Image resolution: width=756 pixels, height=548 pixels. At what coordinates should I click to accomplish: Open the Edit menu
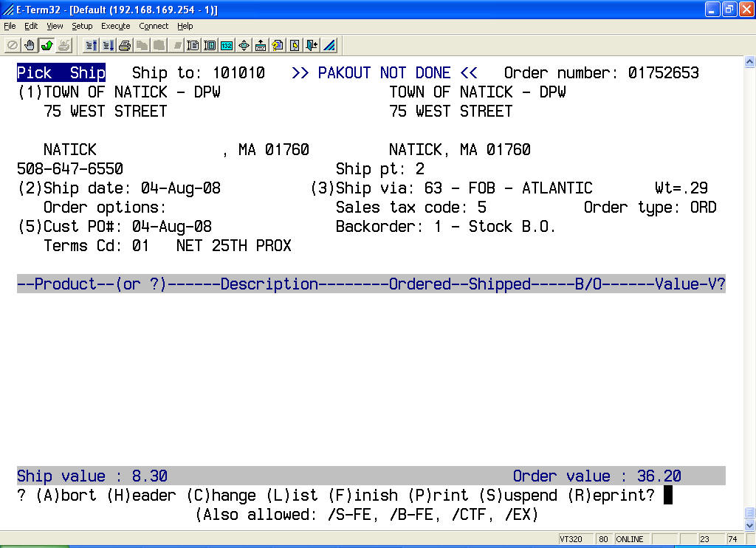click(31, 26)
